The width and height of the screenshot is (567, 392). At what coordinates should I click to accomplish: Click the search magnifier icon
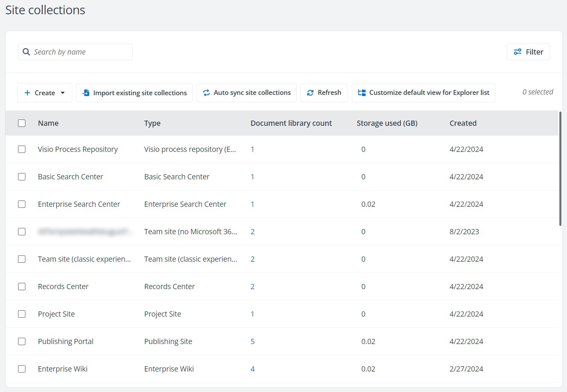(26, 52)
